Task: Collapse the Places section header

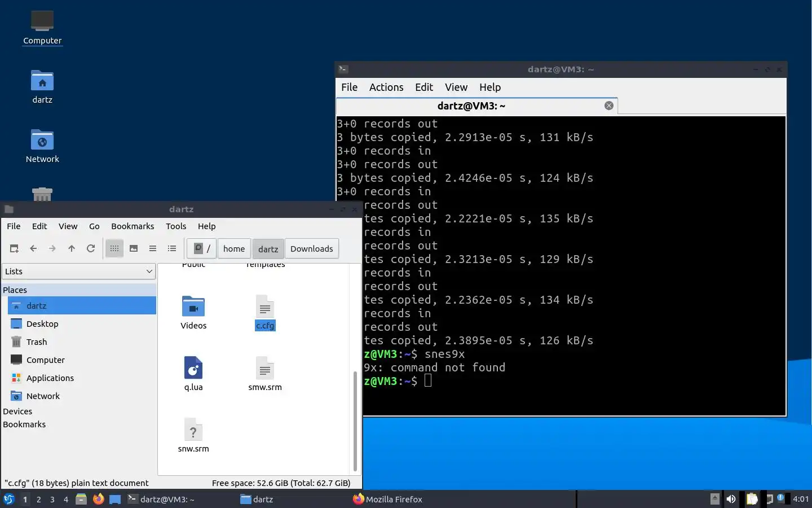Action: [78, 290]
